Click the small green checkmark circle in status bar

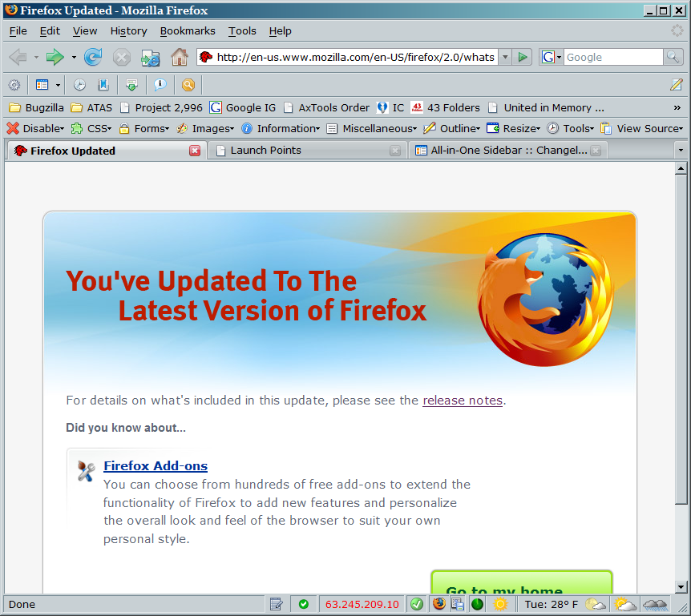click(304, 604)
